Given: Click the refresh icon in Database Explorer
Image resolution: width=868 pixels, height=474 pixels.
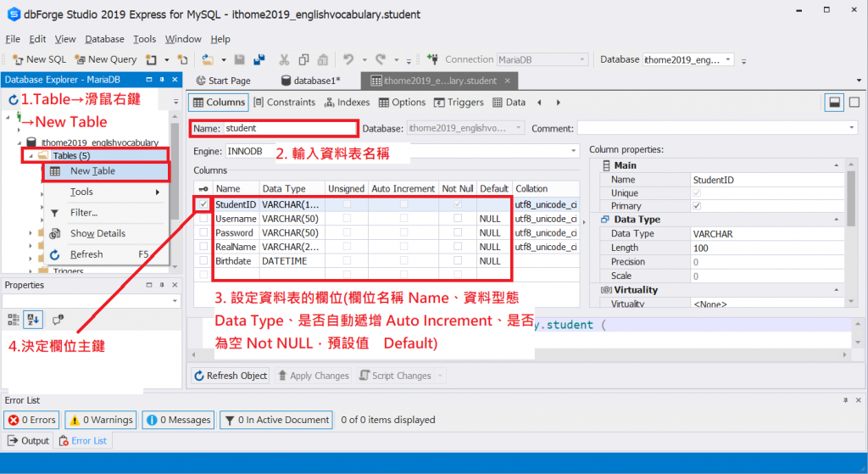Looking at the screenshot, I should pyautogui.click(x=14, y=100).
